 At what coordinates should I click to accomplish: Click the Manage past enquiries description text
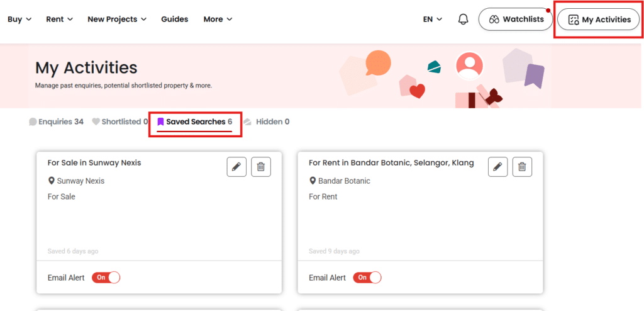coord(124,86)
